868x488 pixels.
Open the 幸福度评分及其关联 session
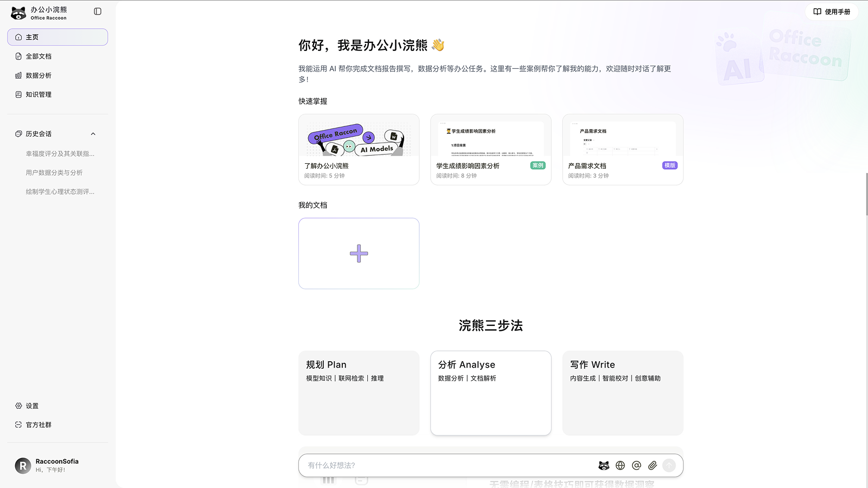coord(60,153)
